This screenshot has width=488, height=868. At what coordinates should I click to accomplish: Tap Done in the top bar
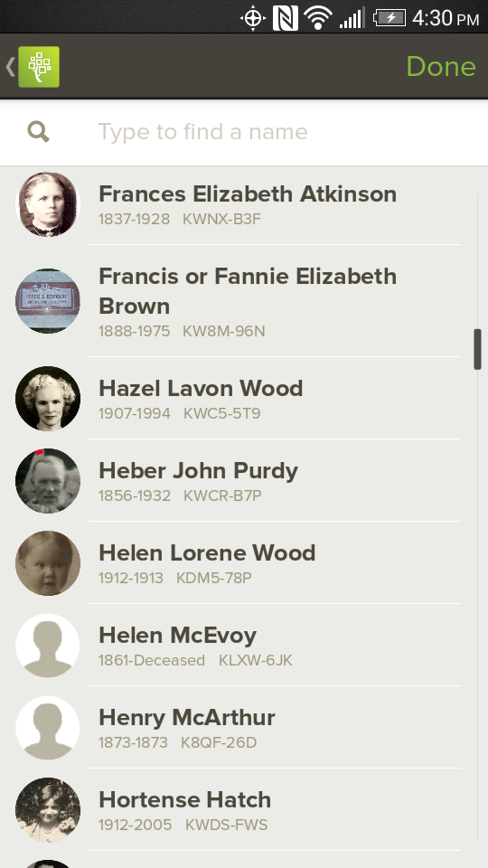pyautogui.click(x=441, y=66)
